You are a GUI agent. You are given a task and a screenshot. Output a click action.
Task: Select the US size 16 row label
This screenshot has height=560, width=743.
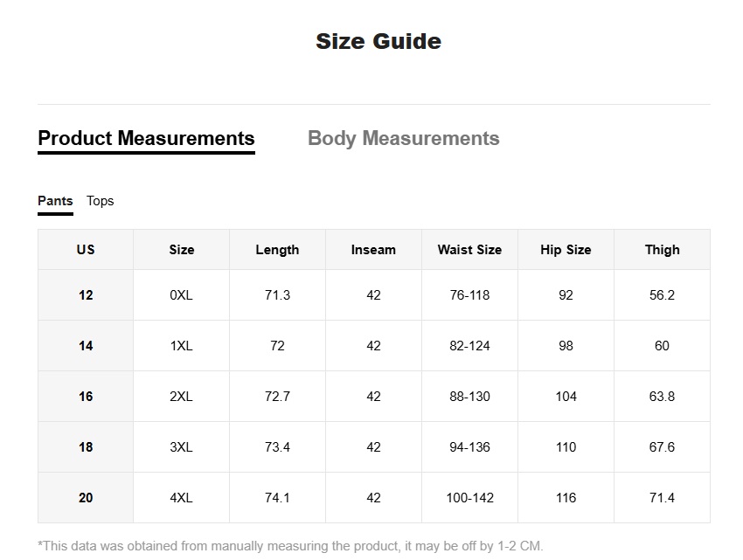click(86, 397)
